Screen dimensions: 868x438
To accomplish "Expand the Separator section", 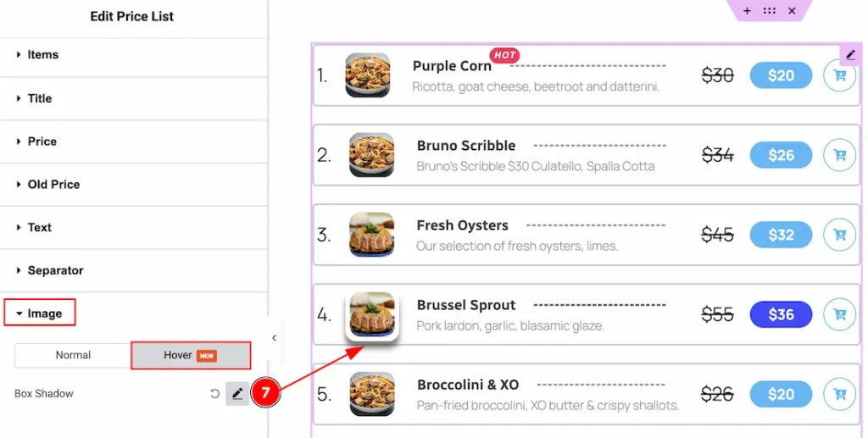I will [55, 271].
